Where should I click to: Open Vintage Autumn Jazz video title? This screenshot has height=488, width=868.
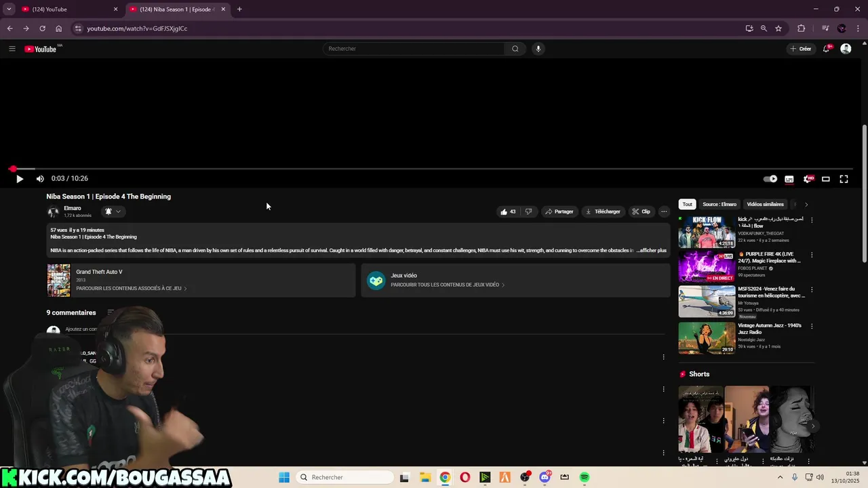(770, 329)
